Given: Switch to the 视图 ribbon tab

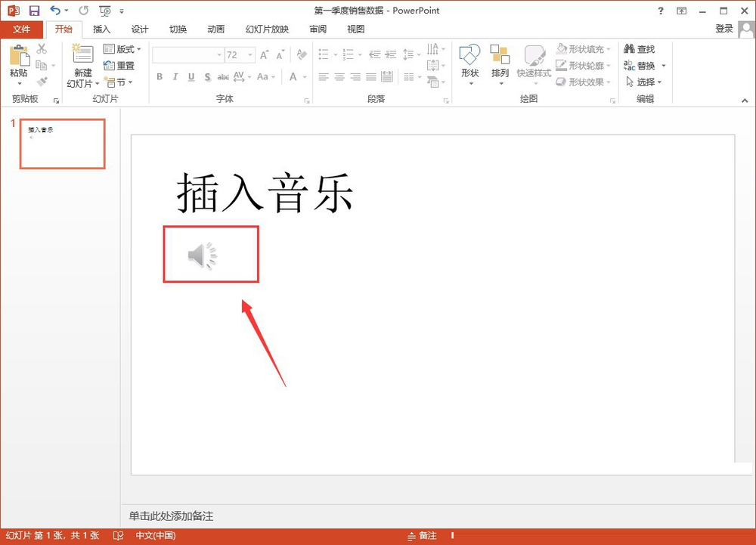Looking at the screenshot, I should tap(356, 29).
